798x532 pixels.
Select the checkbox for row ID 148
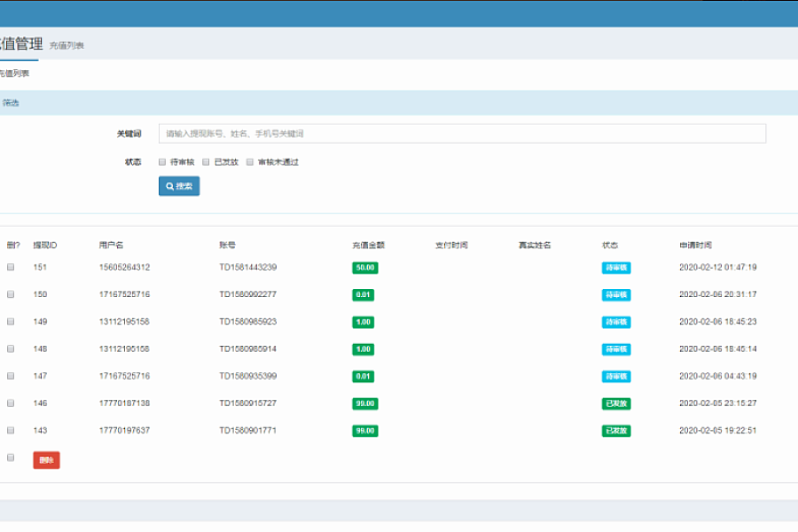tap(11, 348)
